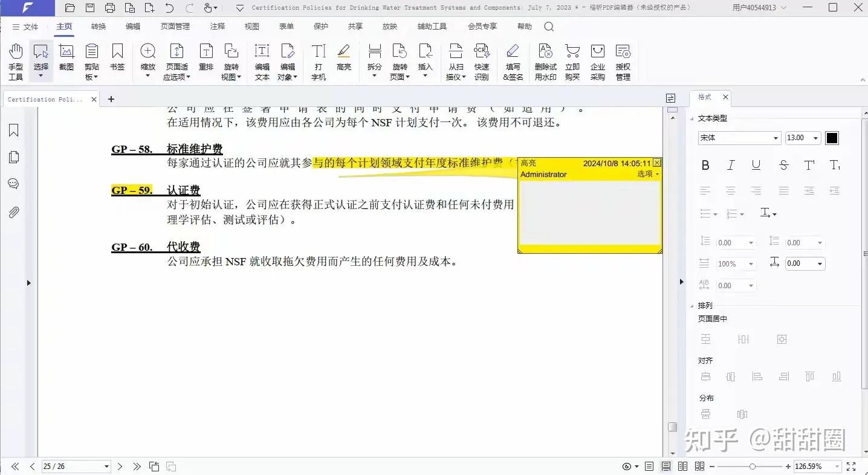
Task: Click the black font color swatch
Action: [832, 138]
